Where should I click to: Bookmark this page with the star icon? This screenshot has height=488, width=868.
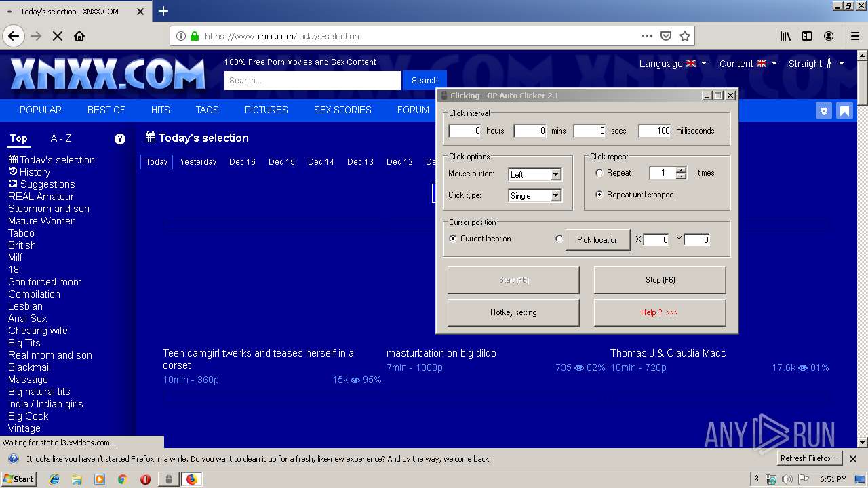(x=685, y=36)
